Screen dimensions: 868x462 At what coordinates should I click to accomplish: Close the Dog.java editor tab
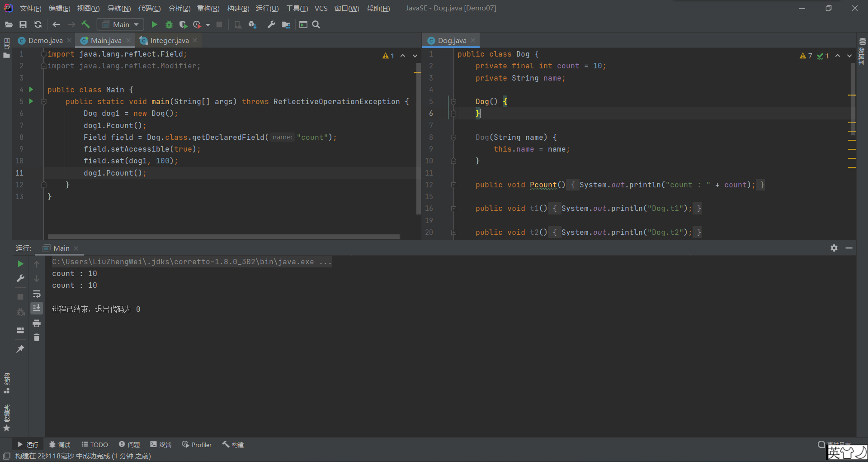[473, 40]
